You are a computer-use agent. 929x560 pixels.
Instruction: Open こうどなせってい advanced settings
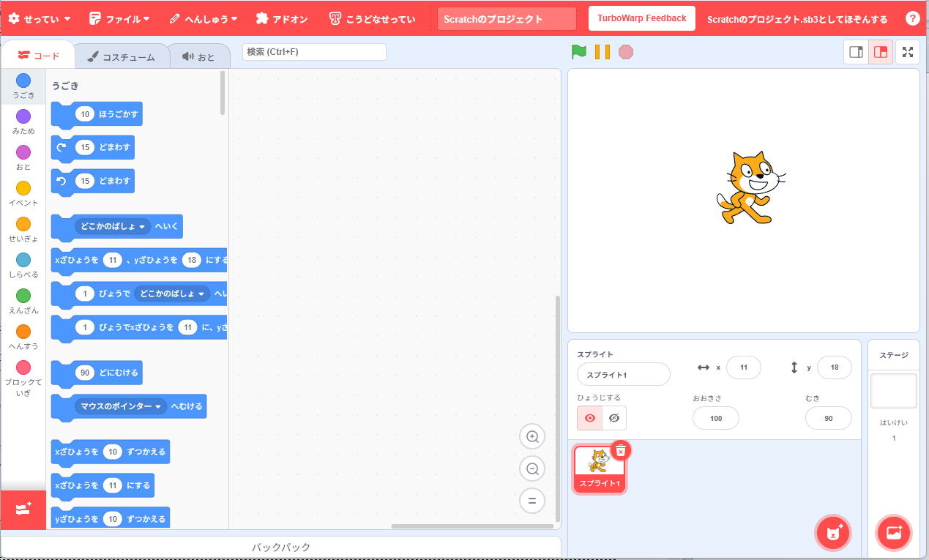372,18
